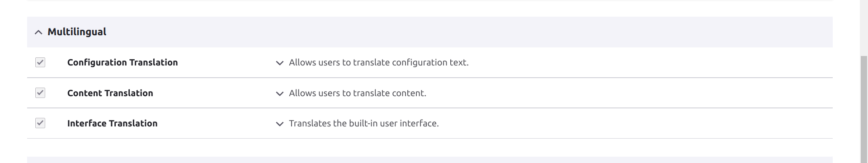The height and width of the screenshot is (163, 868).
Task: Toggle the Configuration Translation checkbox
Action: point(40,62)
